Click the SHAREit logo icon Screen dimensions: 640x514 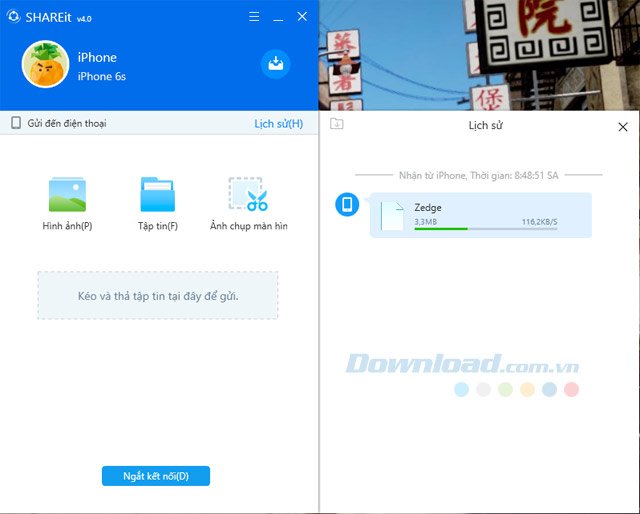(13, 17)
